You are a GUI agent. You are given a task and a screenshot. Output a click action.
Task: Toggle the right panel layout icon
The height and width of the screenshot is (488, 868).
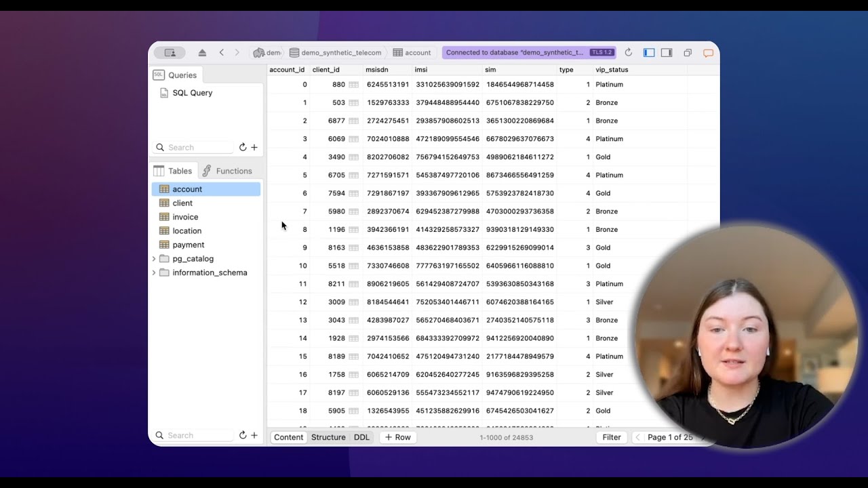point(665,52)
